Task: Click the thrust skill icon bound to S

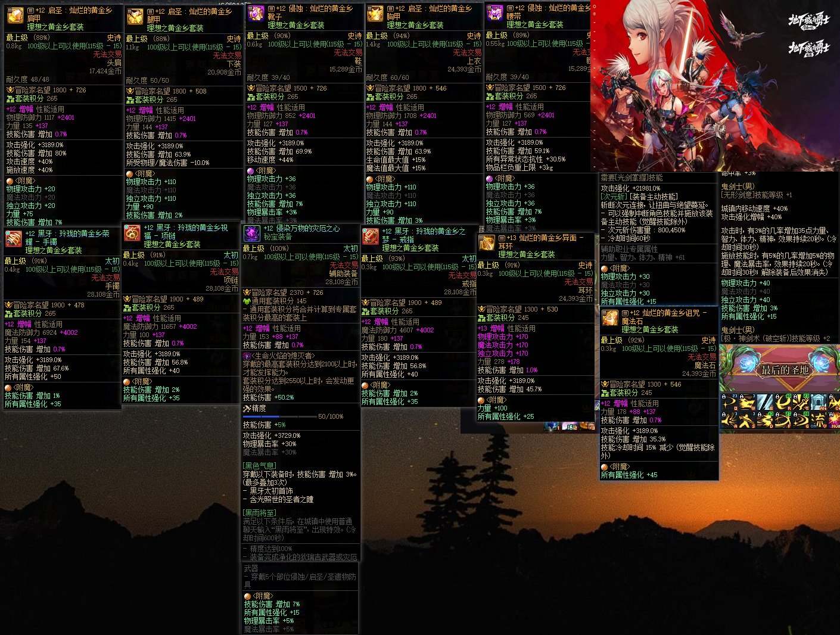Action: tap(747, 420)
